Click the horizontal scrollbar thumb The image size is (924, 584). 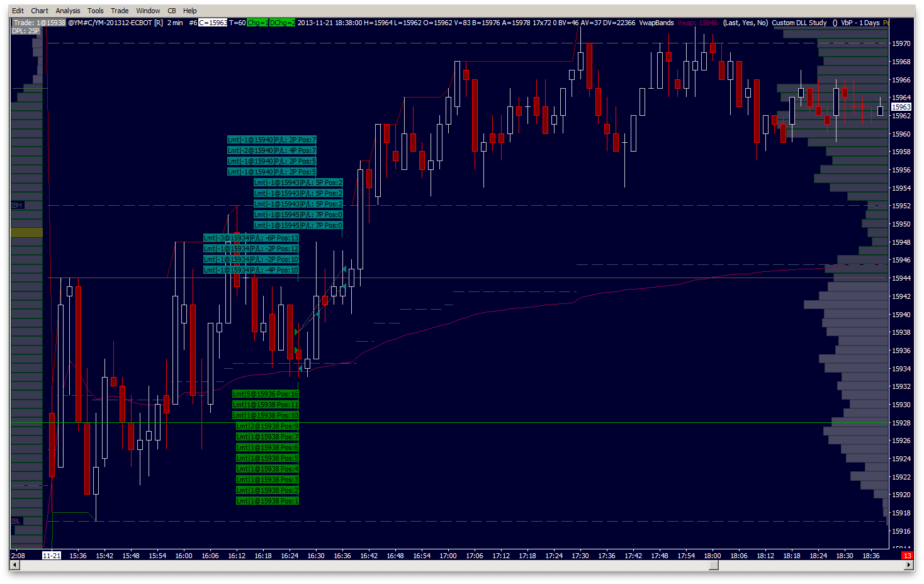[x=714, y=565]
